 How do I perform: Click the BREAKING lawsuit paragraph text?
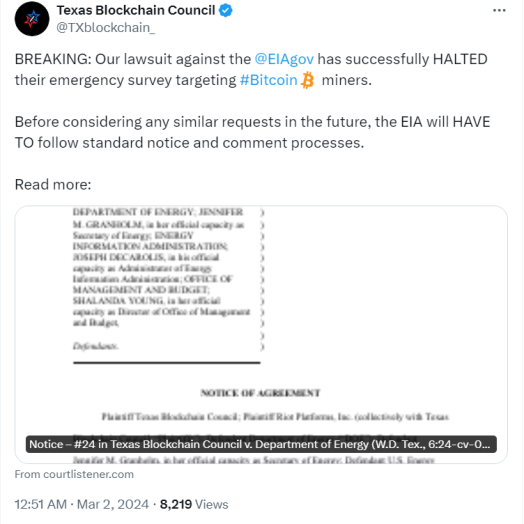point(251,70)
